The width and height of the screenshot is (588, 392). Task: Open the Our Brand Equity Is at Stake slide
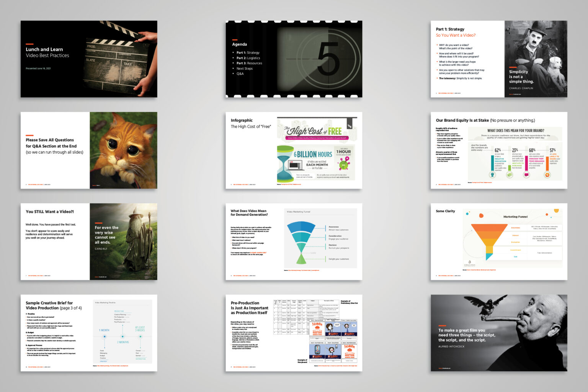[499, 150]
